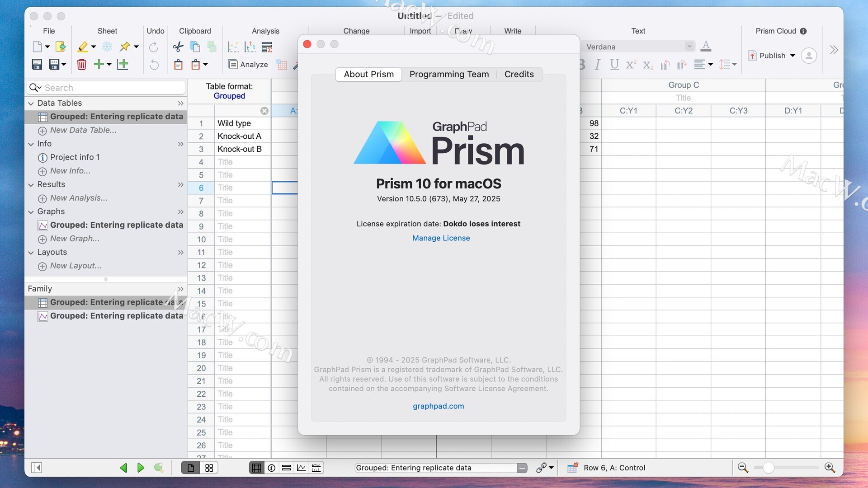Zoom in with the magnifier plus icon
The image size is (868, 488).
830,468
